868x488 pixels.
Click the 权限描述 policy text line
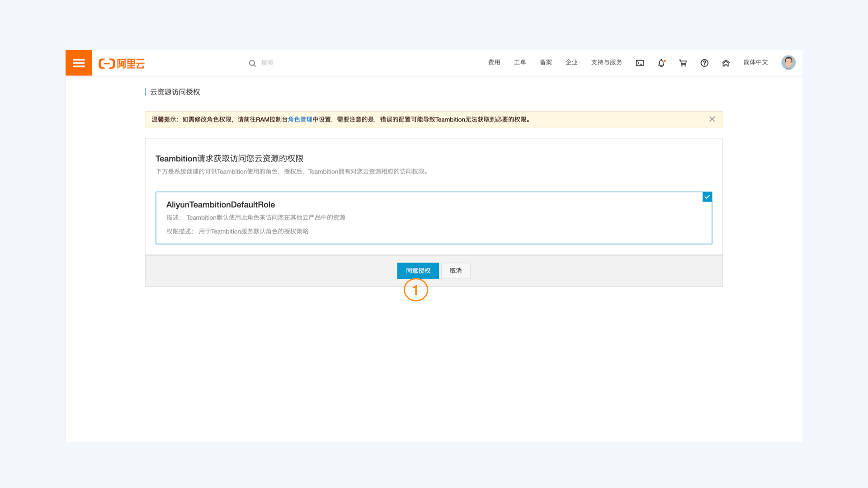pyautogui.click(x=237, y=231)
